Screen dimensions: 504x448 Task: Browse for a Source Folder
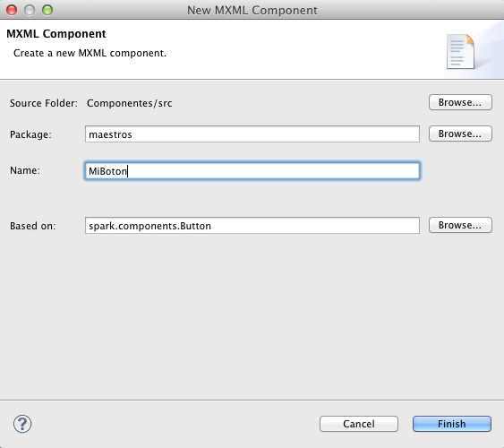[460, 102]
